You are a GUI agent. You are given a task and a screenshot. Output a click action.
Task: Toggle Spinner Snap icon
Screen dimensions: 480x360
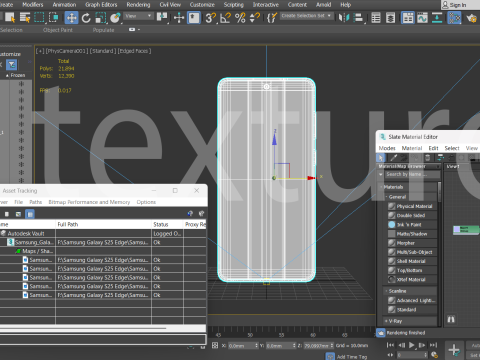pyautogui.click(x=255, y=17)
